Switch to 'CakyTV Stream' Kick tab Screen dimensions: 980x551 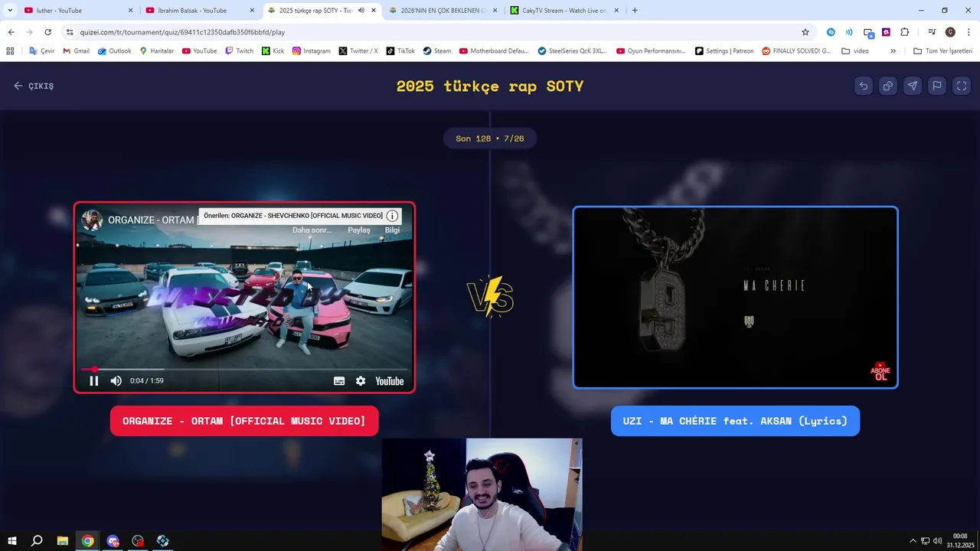coord(563,11)
